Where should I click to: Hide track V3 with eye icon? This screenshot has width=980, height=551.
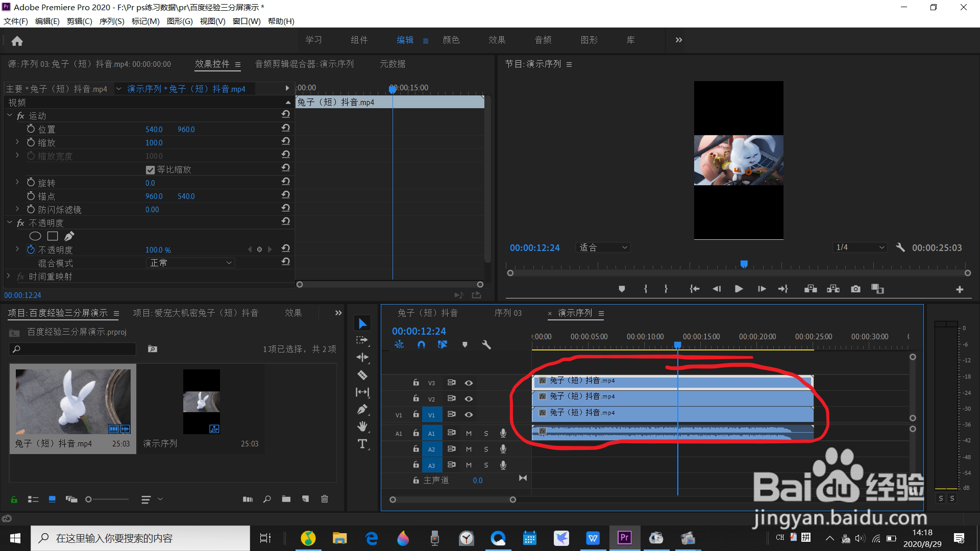[x=469, y=383]
